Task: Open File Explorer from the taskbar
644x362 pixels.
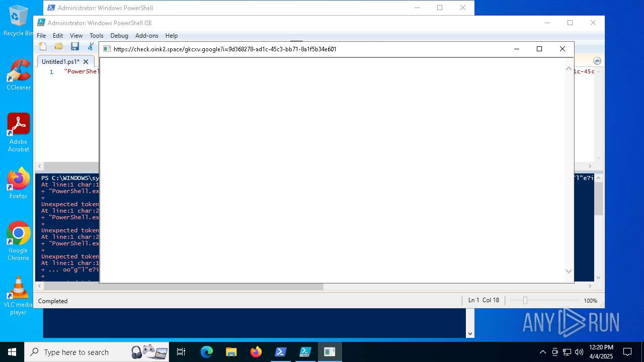Action: [x=231, y=352]
